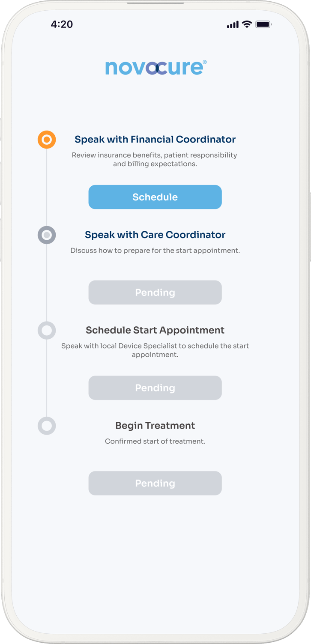Viewport: 311px width, 644px height.
Task: Tap Pending button under Begin Treatment
Action: pos(155,483)
